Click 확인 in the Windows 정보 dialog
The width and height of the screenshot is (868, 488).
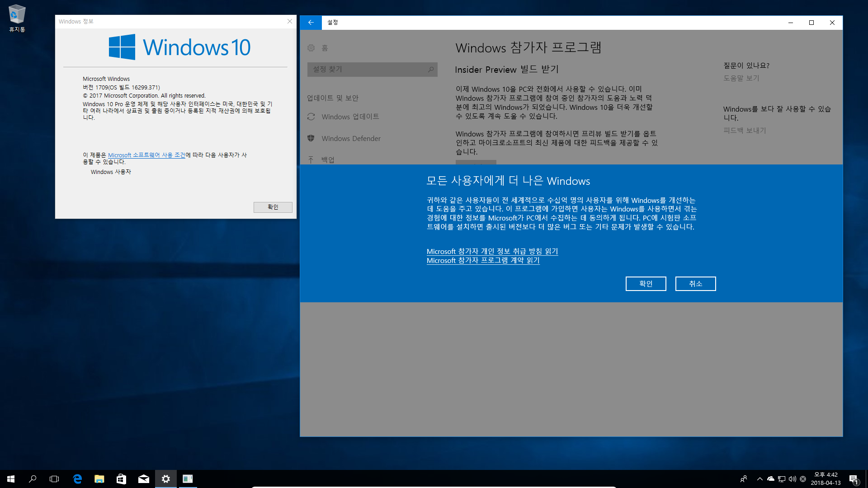coord(273,207)
